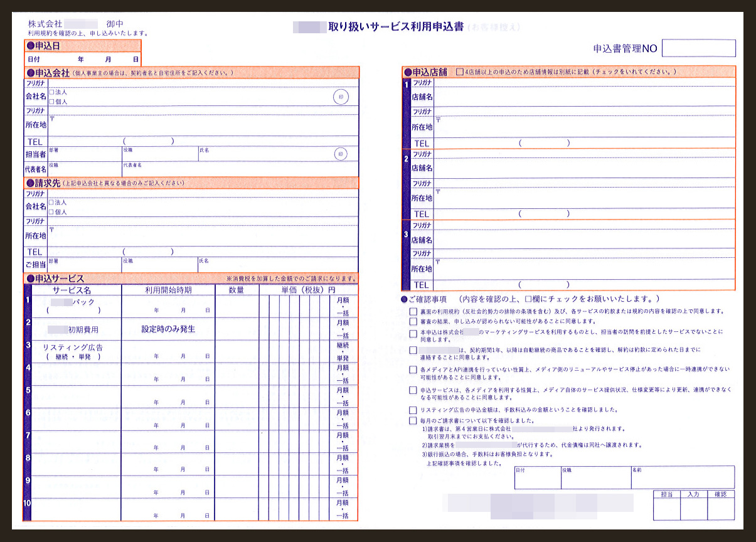Click 代表者名 name field
The image size is (756, 542).
[240, 169]
